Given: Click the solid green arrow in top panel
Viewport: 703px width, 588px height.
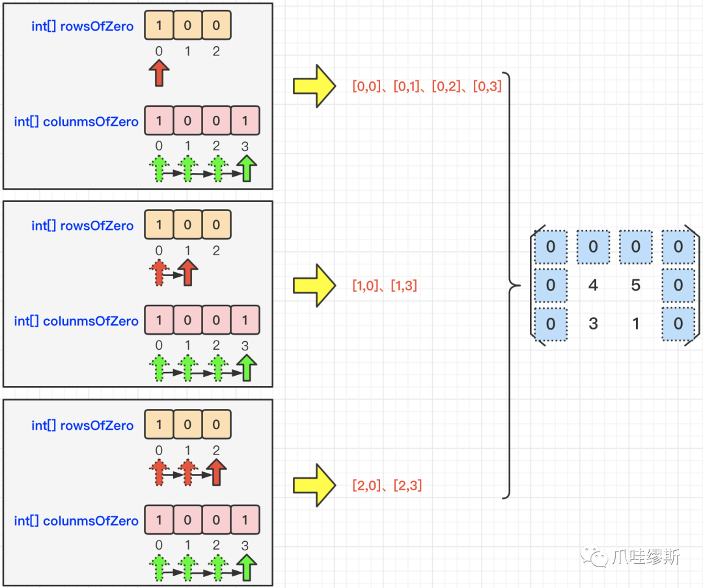Looking at the screenshot, I should (x=247, y=169).
